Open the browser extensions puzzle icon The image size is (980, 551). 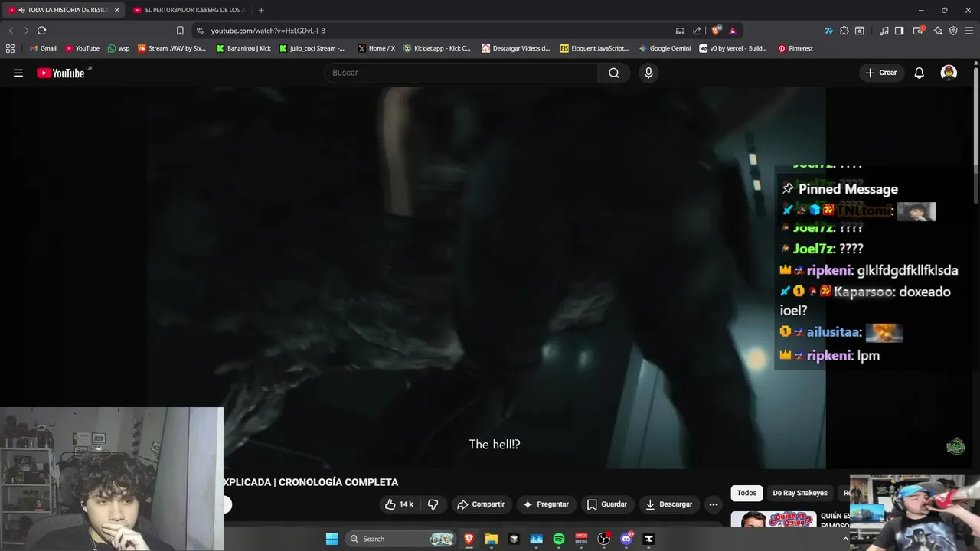[844, 31]
